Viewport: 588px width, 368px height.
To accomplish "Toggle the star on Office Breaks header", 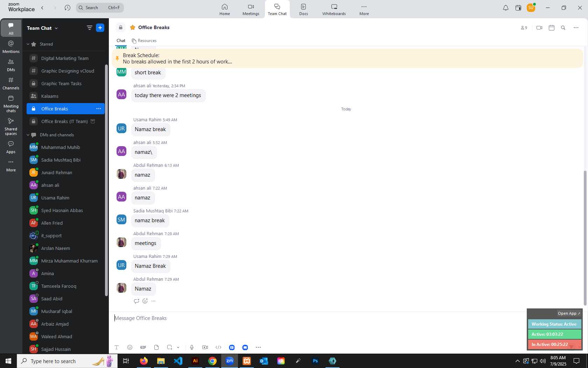I will point(133,27).
